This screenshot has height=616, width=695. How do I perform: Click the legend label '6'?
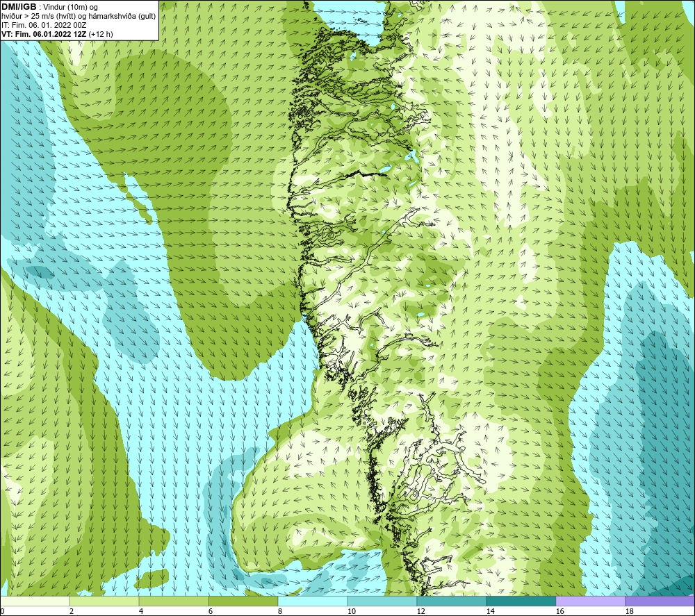click(211, 611)
